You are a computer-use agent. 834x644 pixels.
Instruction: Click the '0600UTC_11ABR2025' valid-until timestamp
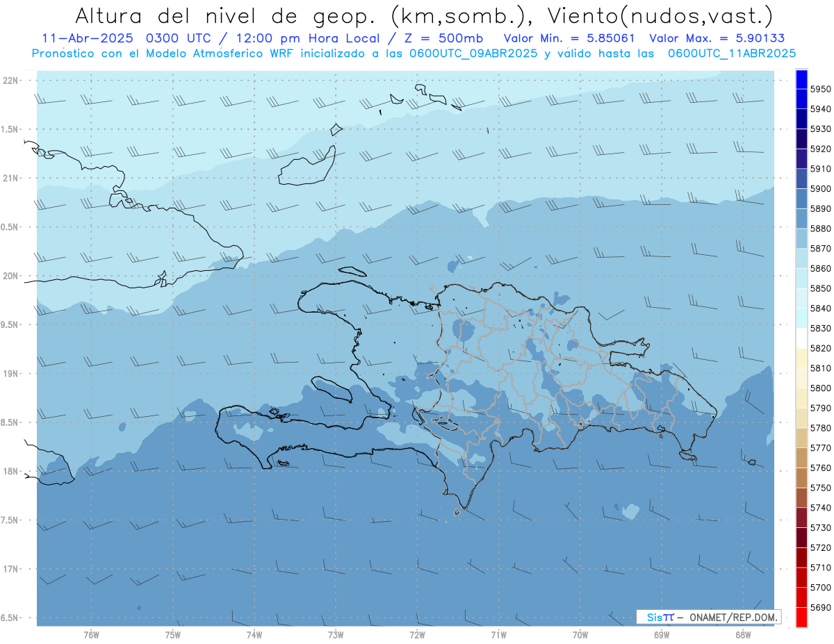tap(732, 53)
